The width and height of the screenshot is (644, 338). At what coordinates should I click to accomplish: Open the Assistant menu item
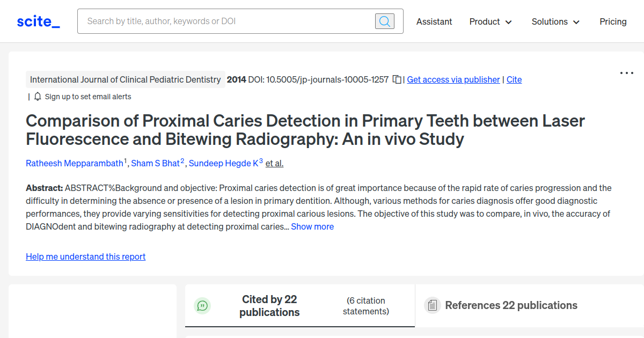tap(434, 21)
